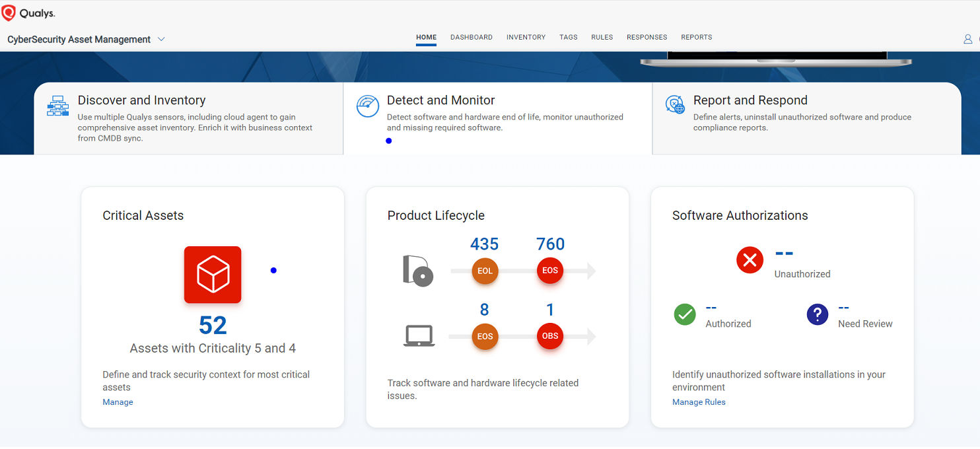The height and width of the screenshot is (449, 980).
Task: Switch to the Dashboard tab
Action: (472, 38)
